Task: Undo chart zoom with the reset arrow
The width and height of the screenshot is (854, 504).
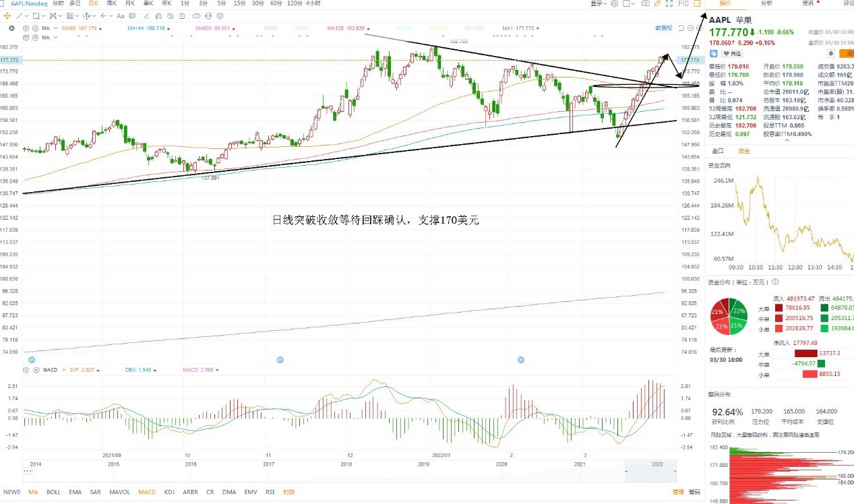Action: pos(681,28)
